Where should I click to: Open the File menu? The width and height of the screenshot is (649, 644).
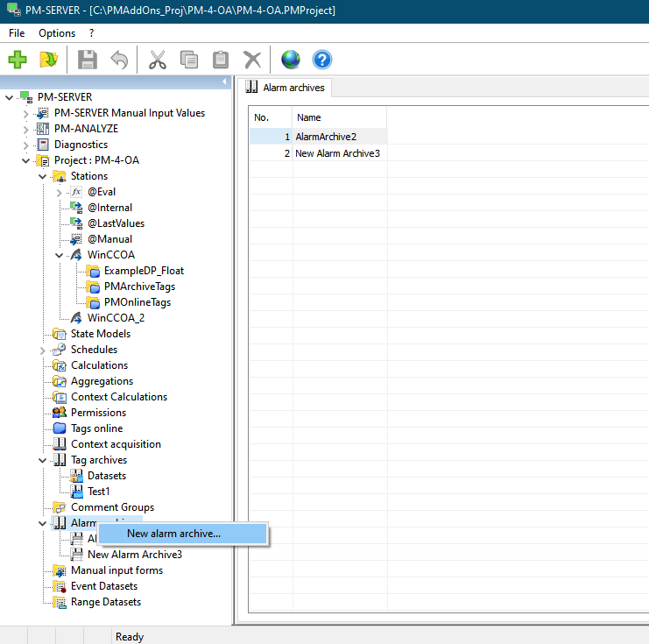(17, 32)
